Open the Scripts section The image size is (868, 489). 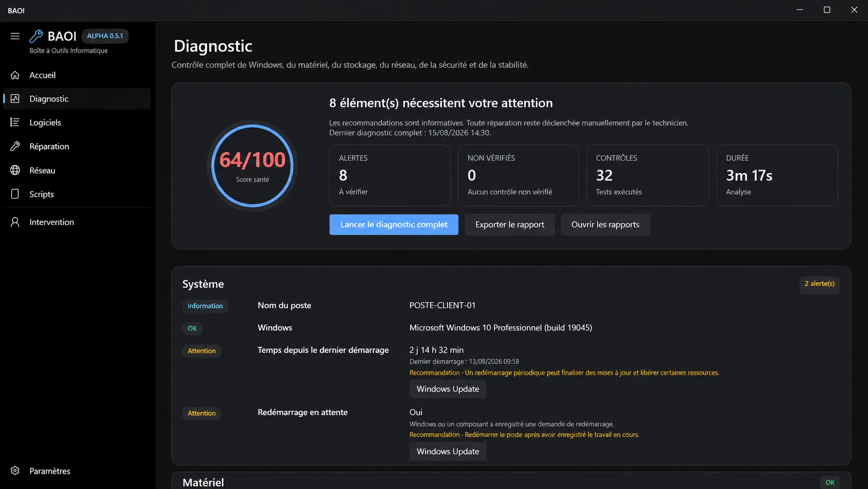tap(77, 194)
